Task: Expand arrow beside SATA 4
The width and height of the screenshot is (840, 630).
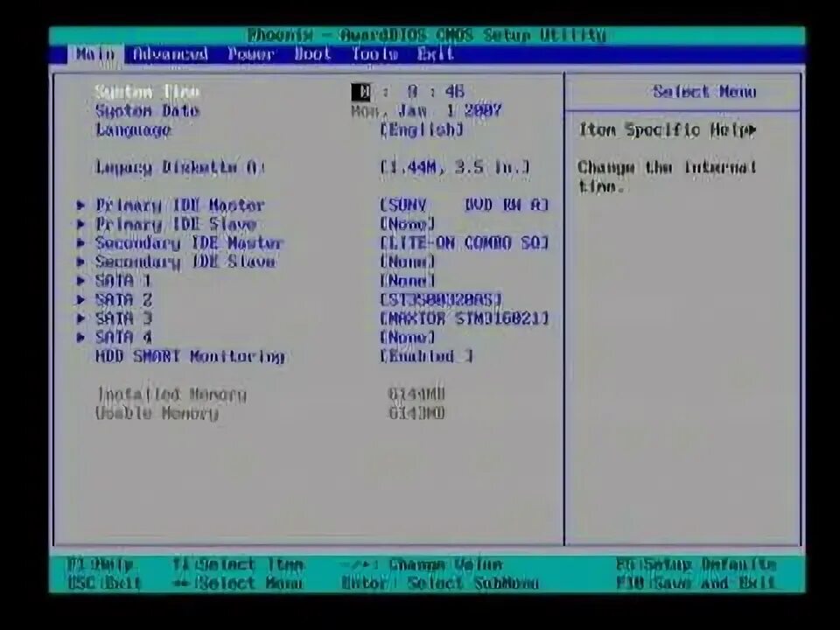Action: click(80, 337)
